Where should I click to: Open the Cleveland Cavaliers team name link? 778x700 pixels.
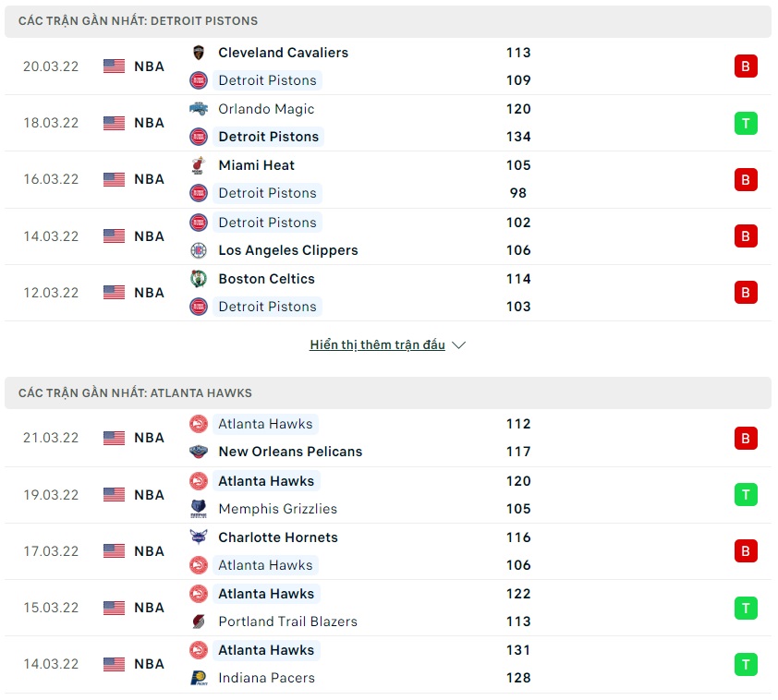[x=283, y=53]
